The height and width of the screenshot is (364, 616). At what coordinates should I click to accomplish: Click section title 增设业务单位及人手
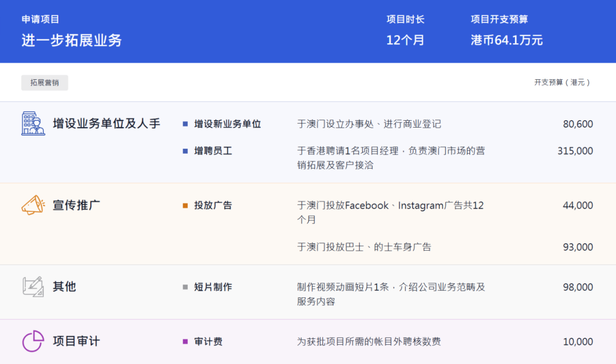pos(107,124)
